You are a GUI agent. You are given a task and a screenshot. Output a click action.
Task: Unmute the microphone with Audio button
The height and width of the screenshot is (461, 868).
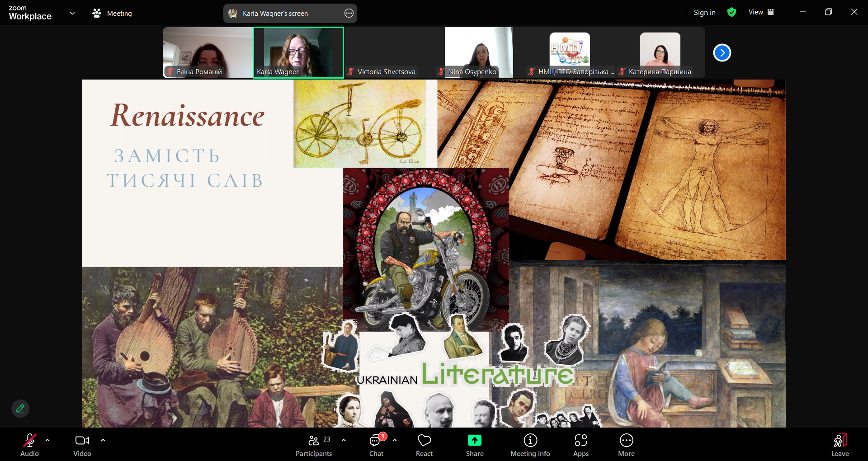point(29,445)
